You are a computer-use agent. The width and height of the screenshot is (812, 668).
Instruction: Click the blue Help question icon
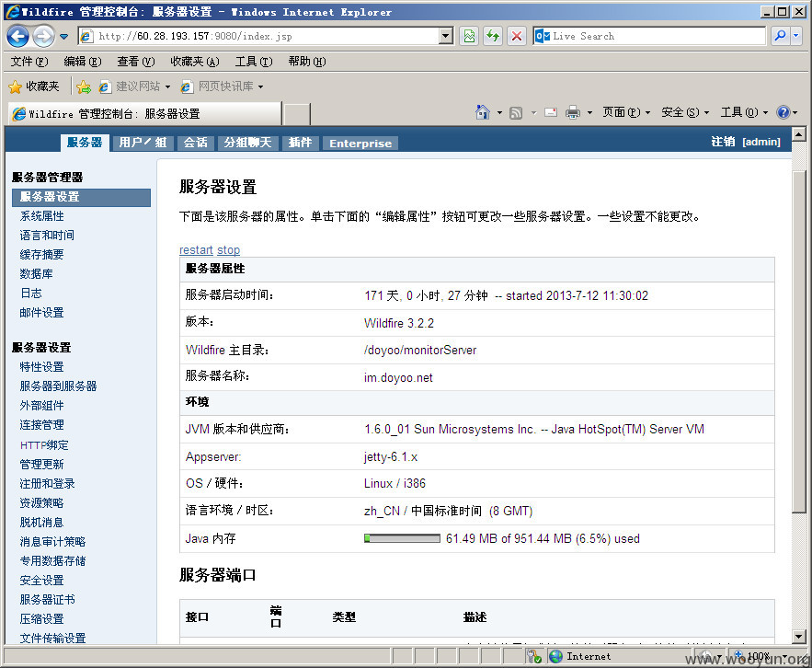(x=783, y=112)
